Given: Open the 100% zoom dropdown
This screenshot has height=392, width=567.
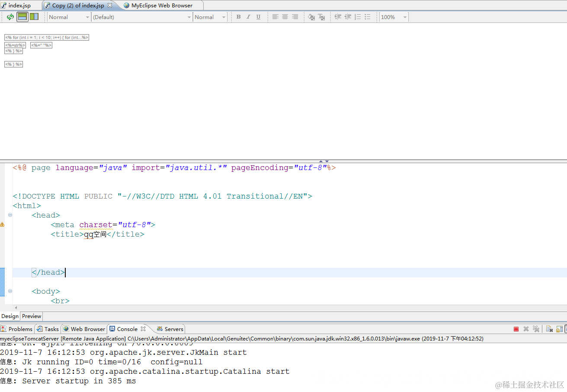Looking at the screenshot, I should (394, 17).
